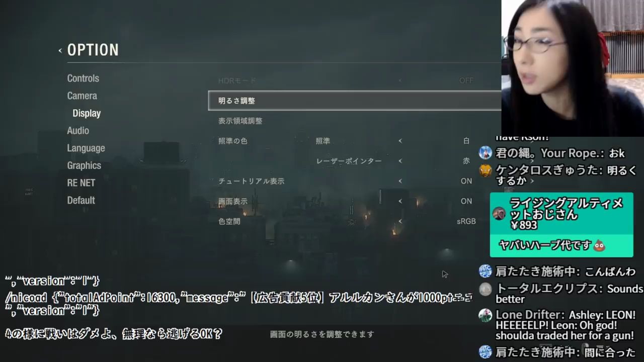This screenshot has height=362, width=644.
Task: Open the Camera options category
Action: coord(82,96)
